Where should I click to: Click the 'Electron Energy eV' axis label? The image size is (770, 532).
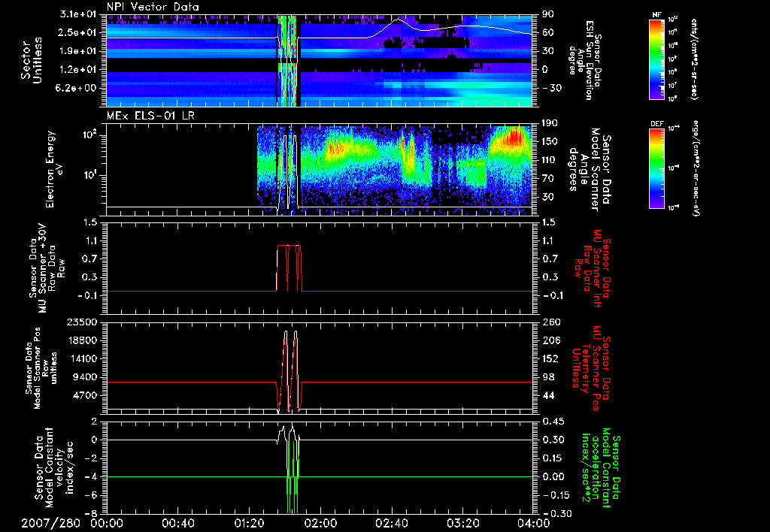[x=54, y=170]
